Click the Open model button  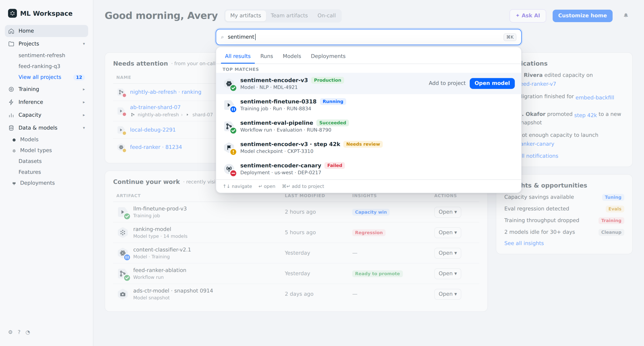[x=492, y=83]
